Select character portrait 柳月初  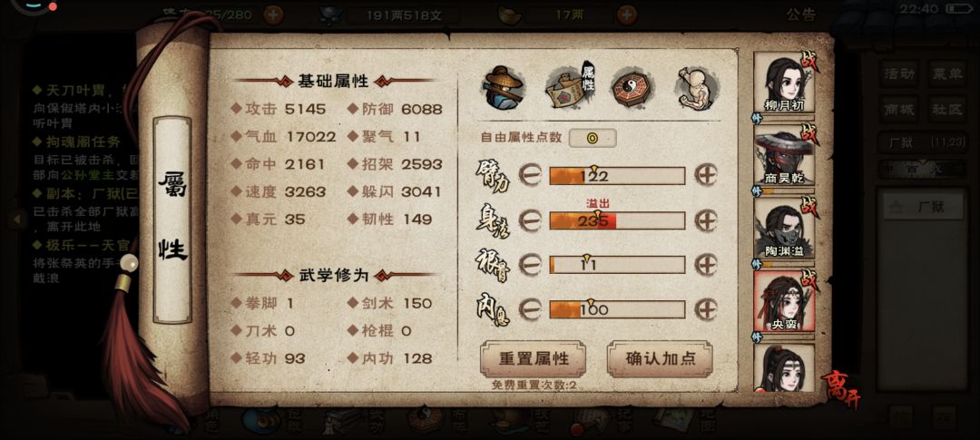(784, 83)
